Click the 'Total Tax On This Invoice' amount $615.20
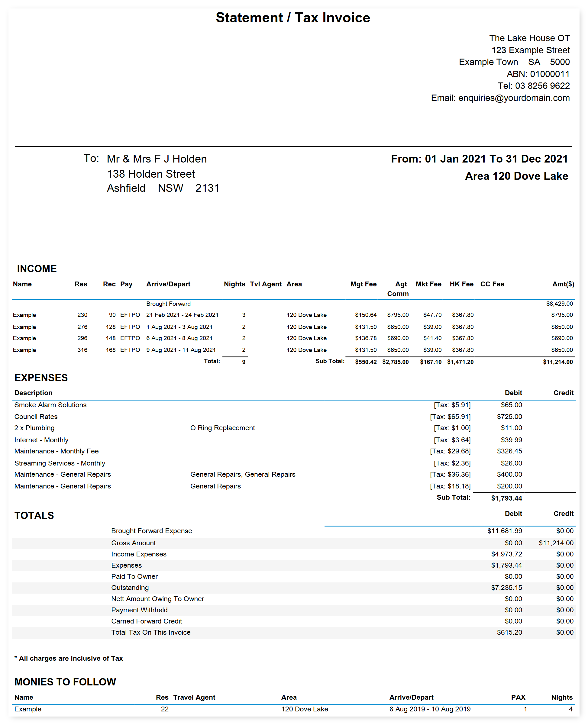 tap(509, 633)
